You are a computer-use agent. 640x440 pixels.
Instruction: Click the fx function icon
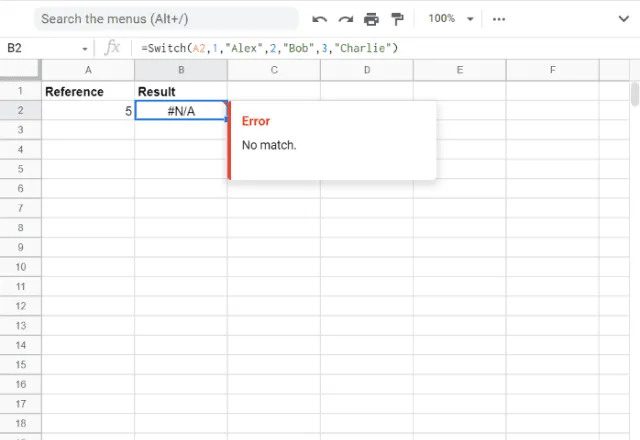[113, 48]
